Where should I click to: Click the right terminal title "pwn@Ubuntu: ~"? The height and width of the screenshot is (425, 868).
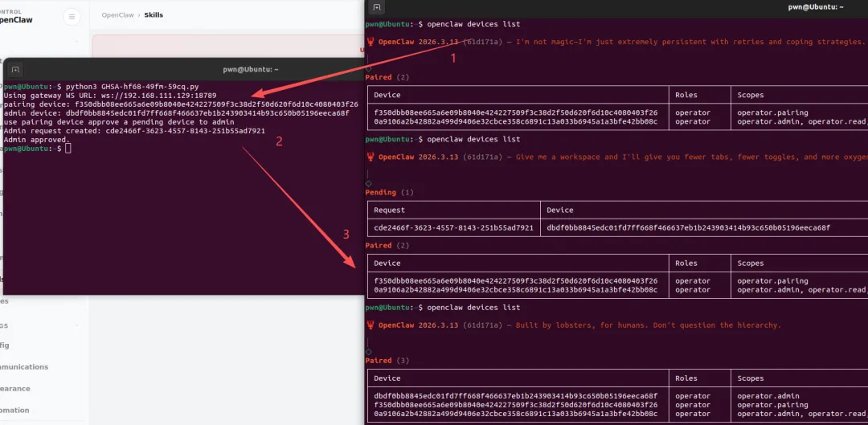[816, 7]
